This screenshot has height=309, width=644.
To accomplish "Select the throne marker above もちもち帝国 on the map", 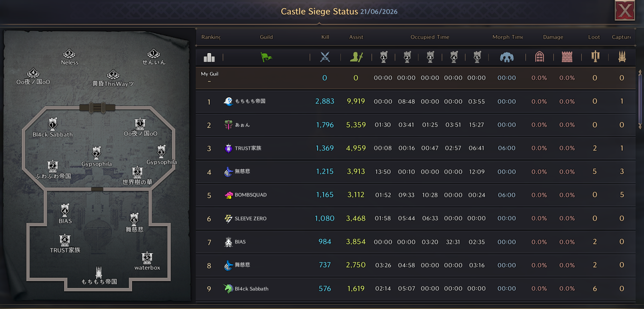I will pos(99,272).
